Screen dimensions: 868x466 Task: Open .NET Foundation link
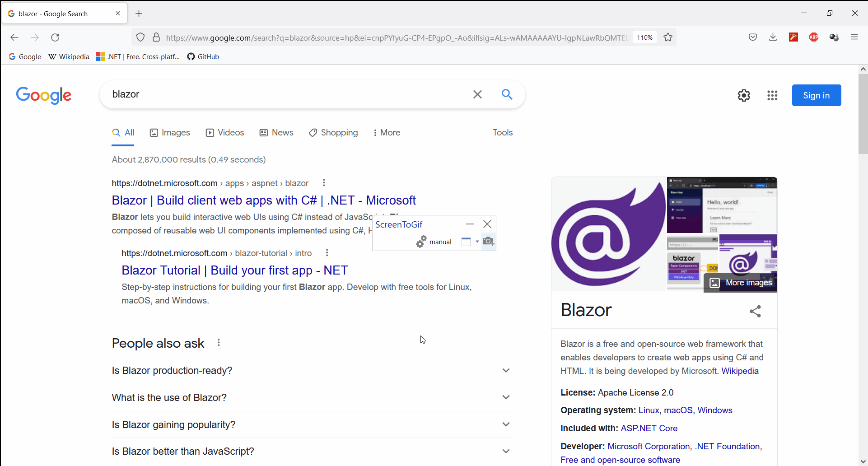(x=728, y=447)
